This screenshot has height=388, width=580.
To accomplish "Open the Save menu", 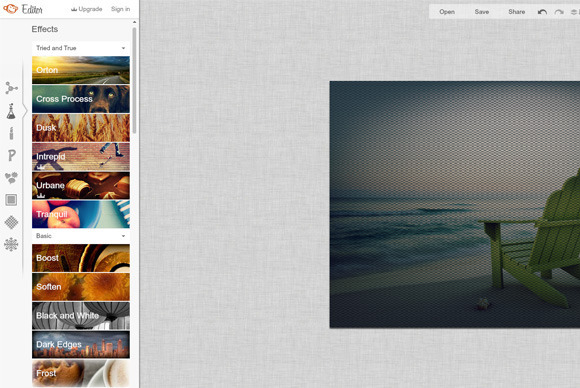I will (x=482, y=12).
